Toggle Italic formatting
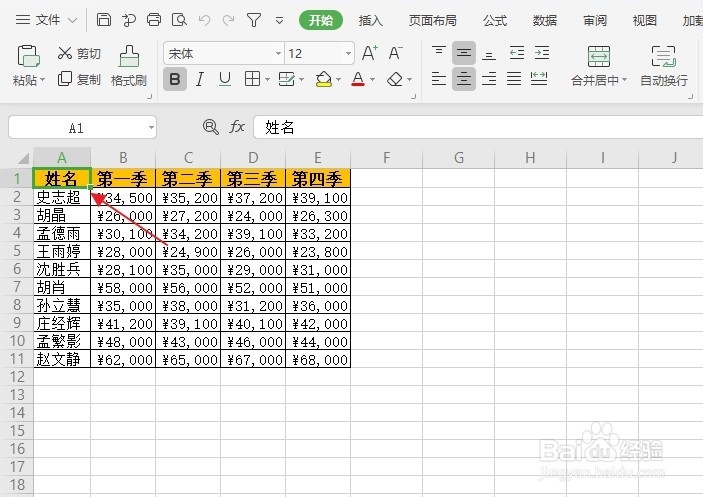This screenshot has height=497, width=703. 200,79
